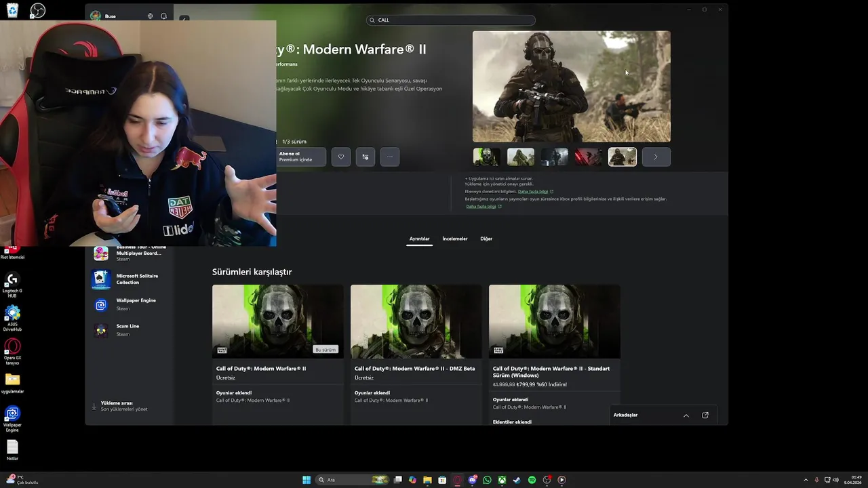Open Microsoft Store from taskbar

pyautogui.click(x=442, y=480)
